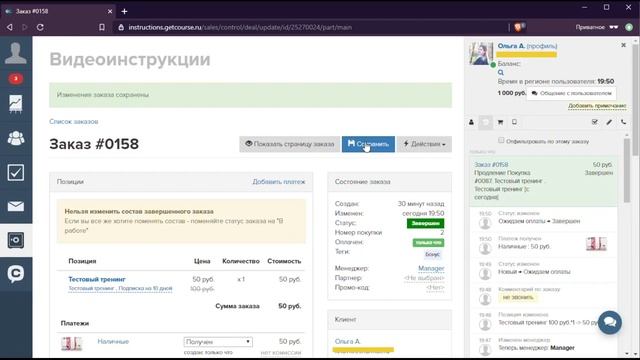This screenshot has width=640, height=360.
Task: Click the Сумма заказа 50 руб. value
Action: coord(289,306)
